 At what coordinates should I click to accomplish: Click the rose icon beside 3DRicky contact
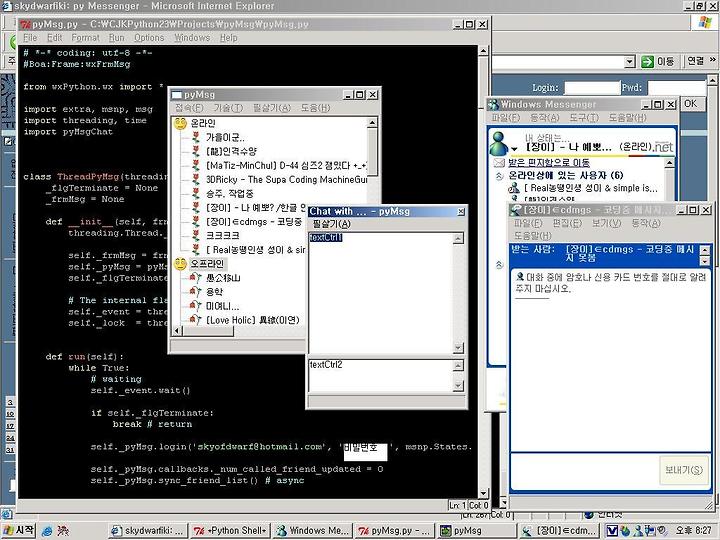196,179
